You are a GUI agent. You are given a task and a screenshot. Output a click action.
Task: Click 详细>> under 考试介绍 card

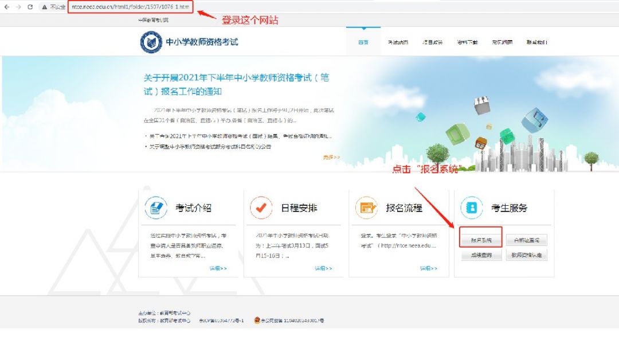(218, 268)
